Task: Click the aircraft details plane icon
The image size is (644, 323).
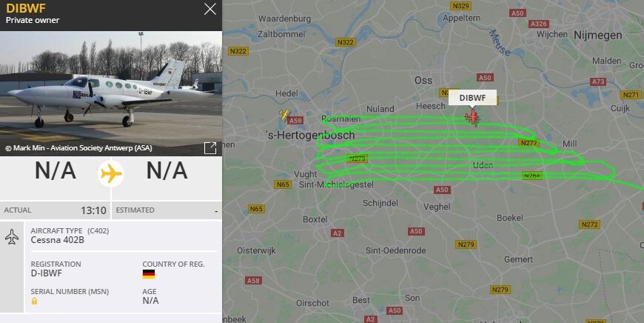Action: coord(12,237)
